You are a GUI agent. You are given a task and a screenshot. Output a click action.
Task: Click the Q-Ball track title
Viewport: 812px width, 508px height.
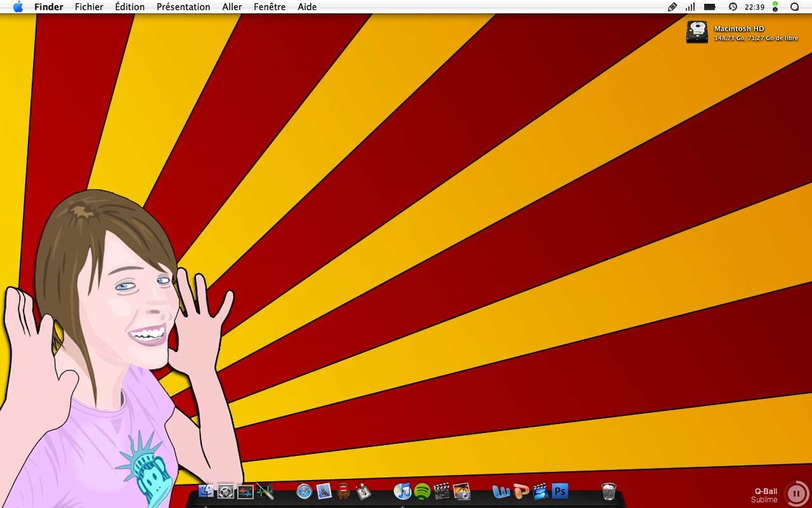pos(766,491)
